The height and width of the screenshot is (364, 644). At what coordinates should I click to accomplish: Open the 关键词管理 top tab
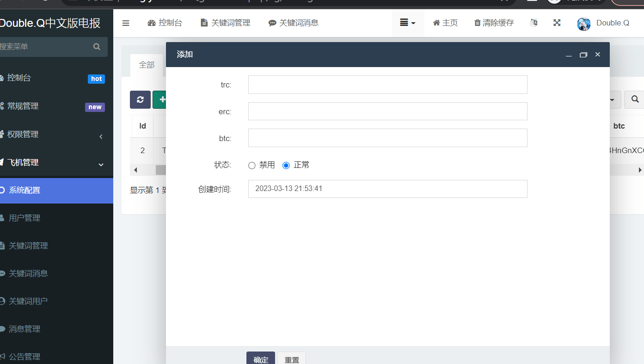[x=226, y=23]
